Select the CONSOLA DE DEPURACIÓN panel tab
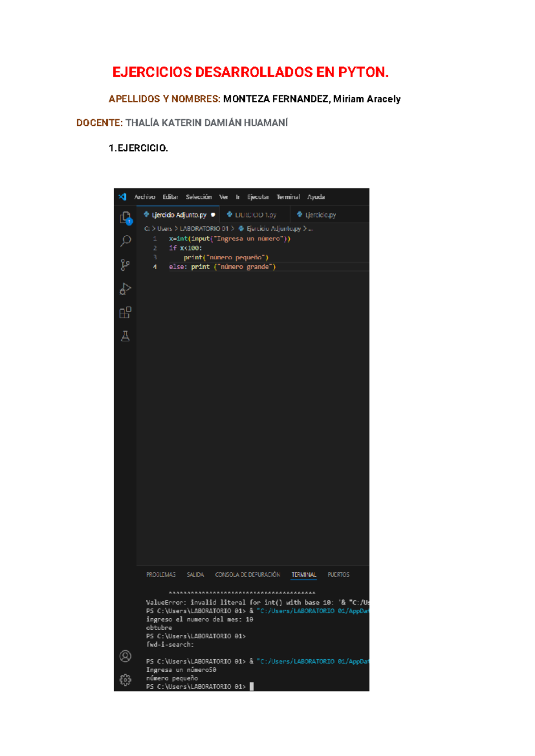535x756 pixels. pyautogui.click(x=247, y=575)
